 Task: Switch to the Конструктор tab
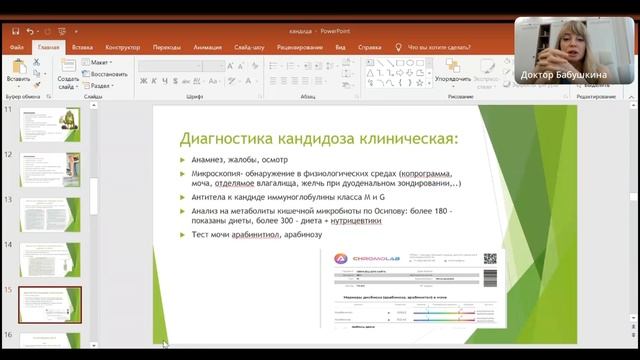tap(122, 47)
